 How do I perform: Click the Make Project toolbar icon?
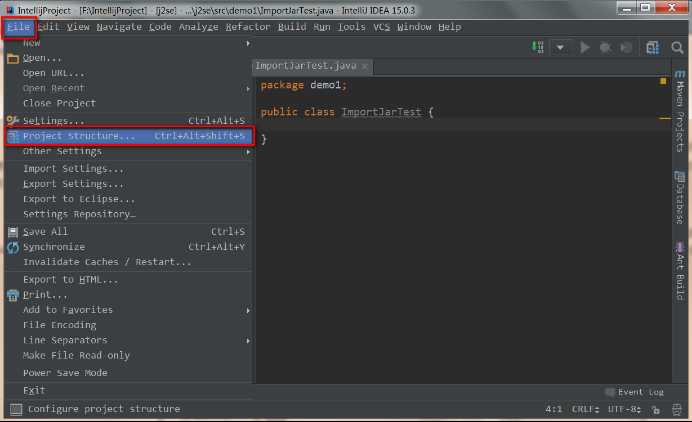click(x=538, y=47)
